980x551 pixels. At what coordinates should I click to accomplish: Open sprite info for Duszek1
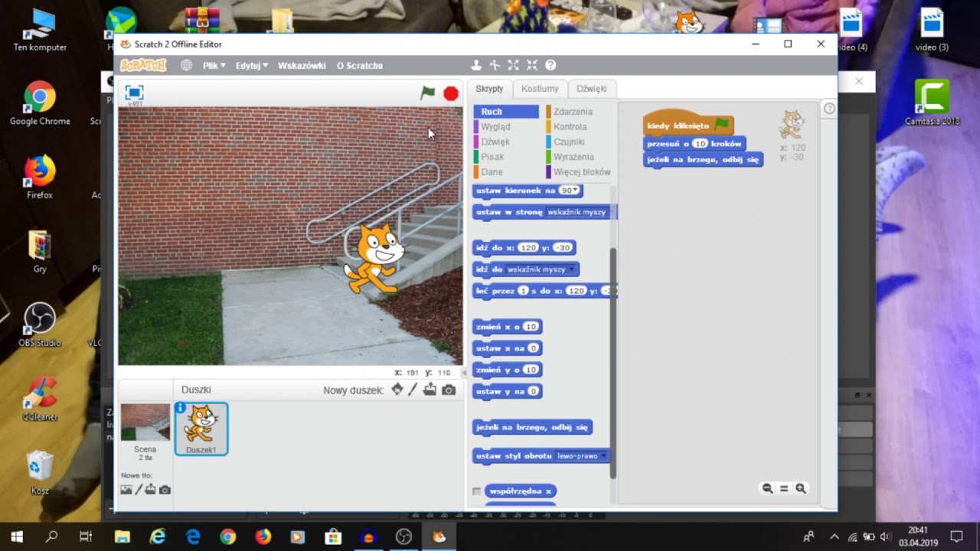tap(181, 408)
